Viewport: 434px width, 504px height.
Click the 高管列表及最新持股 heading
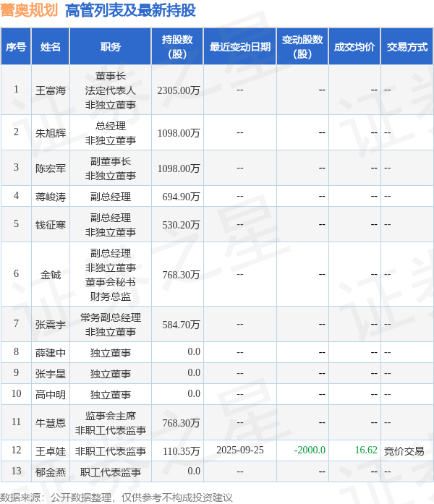click(x=130, y=10)
